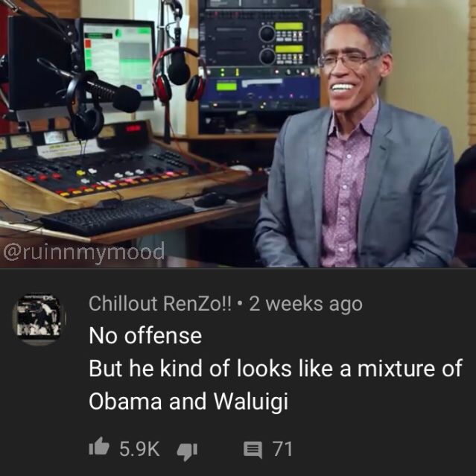
Task: Click the red headphones hanging in studio
Action: pos(179,76)
